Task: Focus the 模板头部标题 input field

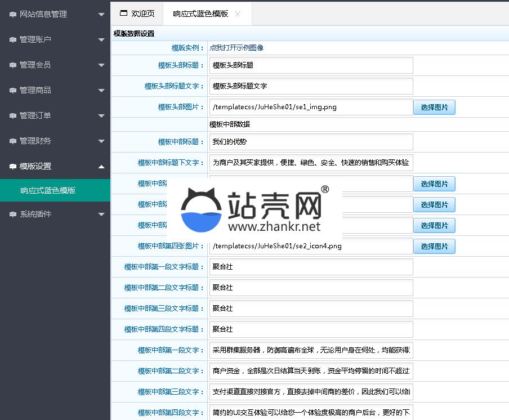Action: [311, 65]
